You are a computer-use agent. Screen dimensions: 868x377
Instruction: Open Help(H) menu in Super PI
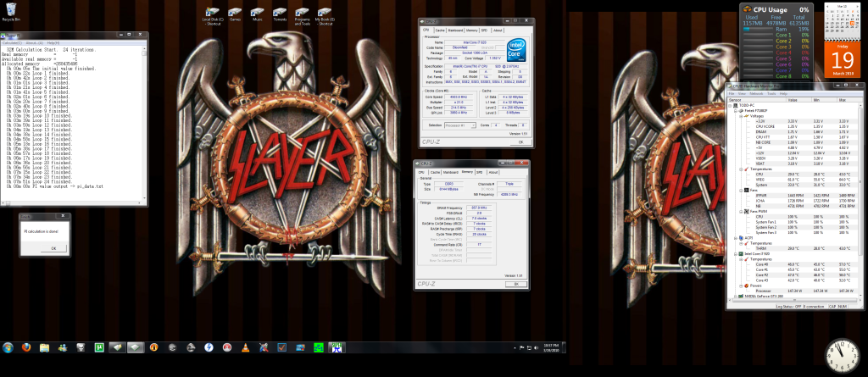(53, 42)
